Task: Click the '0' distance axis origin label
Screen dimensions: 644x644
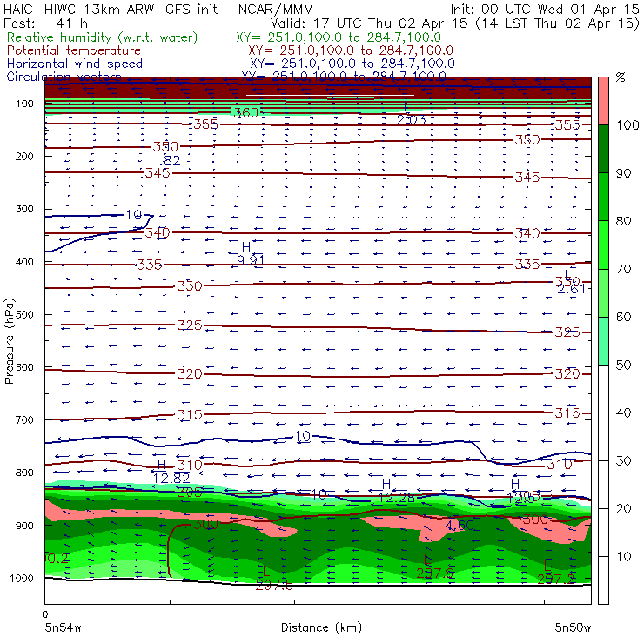Action: pyautogui.click(x=45, y=614)
